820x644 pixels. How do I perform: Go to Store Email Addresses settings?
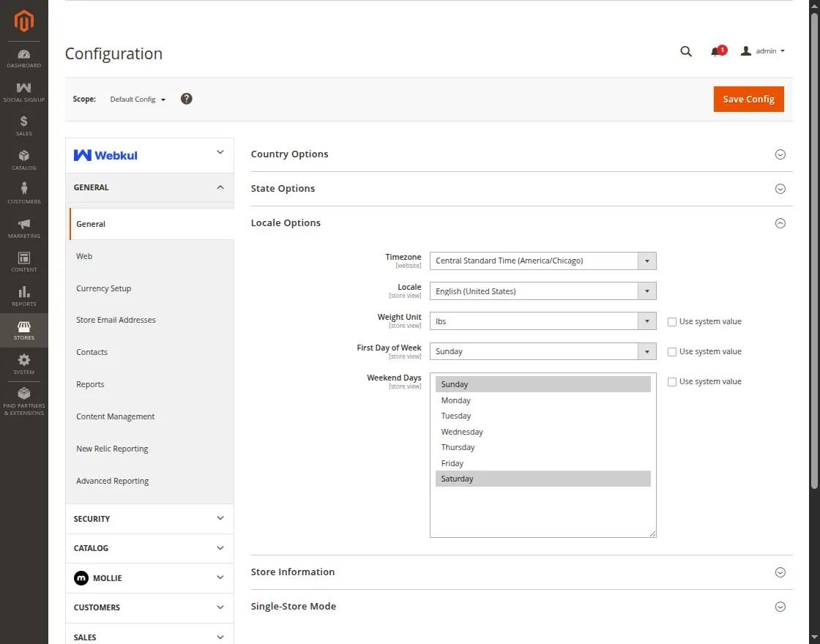116,320
